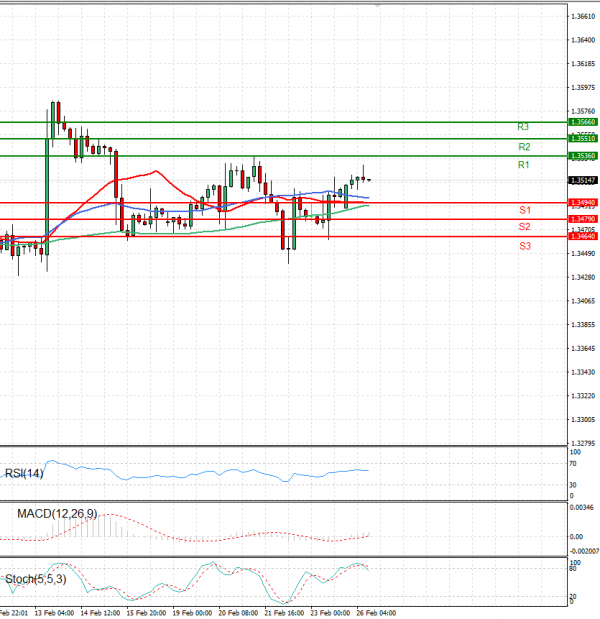Click the 1.33220 price axis value
600x619 pixels.
click(x=583, y=396)
